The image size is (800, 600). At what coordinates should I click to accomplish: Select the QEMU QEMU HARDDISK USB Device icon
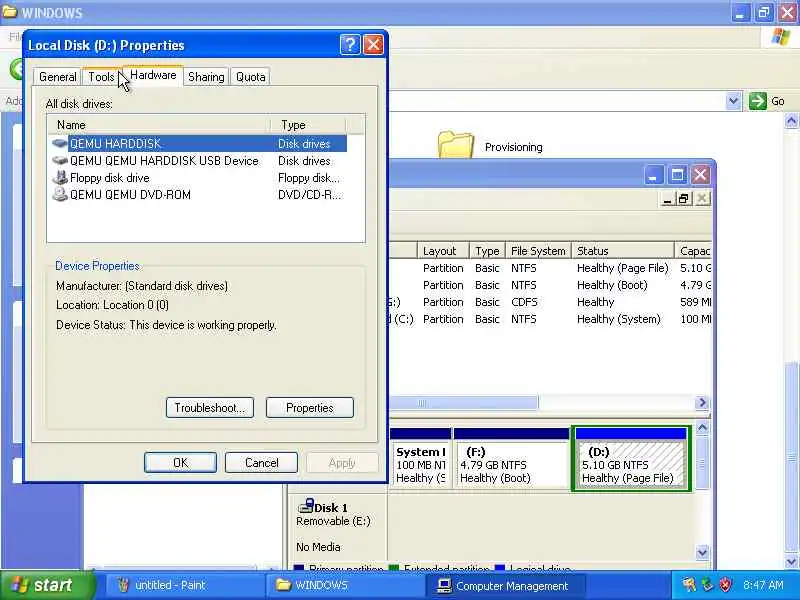coord(60,161)
